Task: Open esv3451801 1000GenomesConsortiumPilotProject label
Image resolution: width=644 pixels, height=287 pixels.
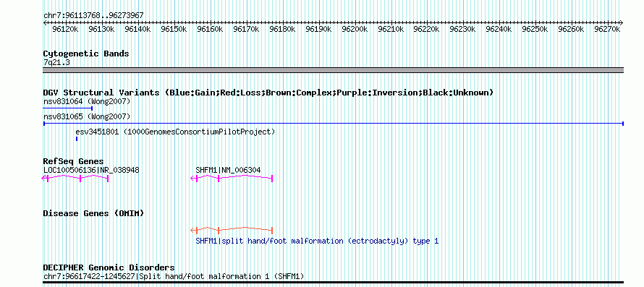Action: tap(175, 132)
